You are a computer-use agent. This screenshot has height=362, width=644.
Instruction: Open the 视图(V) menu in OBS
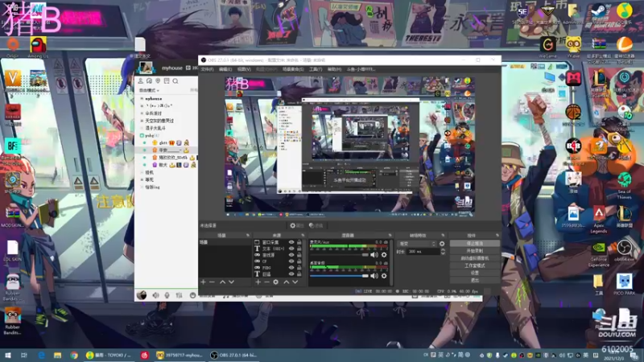tap(244, 69)
